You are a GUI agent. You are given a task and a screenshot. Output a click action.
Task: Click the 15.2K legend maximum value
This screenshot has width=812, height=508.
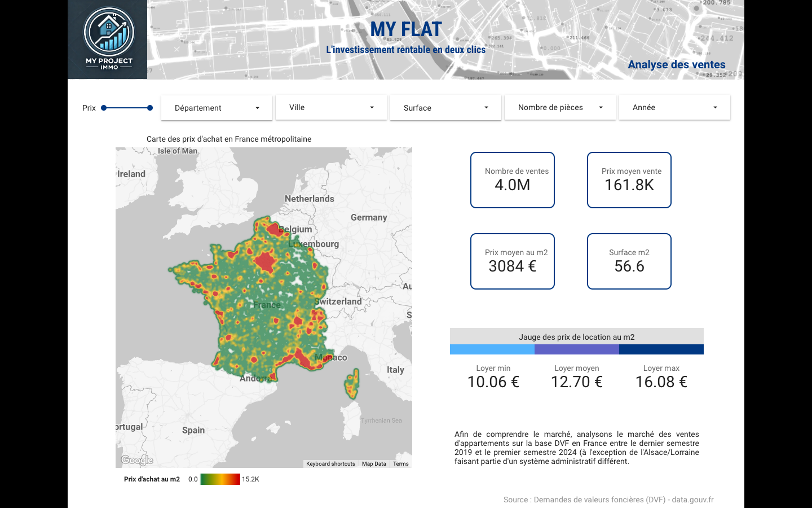pos(250,479)
